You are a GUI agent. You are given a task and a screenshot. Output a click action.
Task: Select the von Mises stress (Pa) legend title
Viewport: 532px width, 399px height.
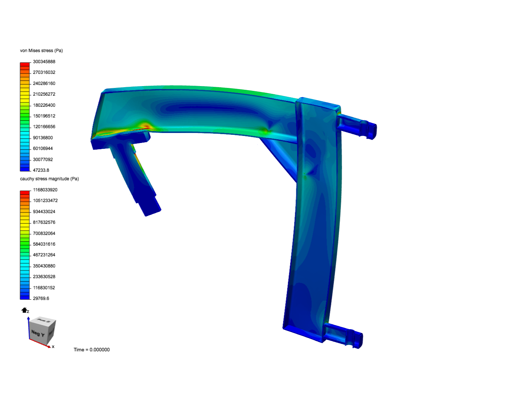(41, 51)
